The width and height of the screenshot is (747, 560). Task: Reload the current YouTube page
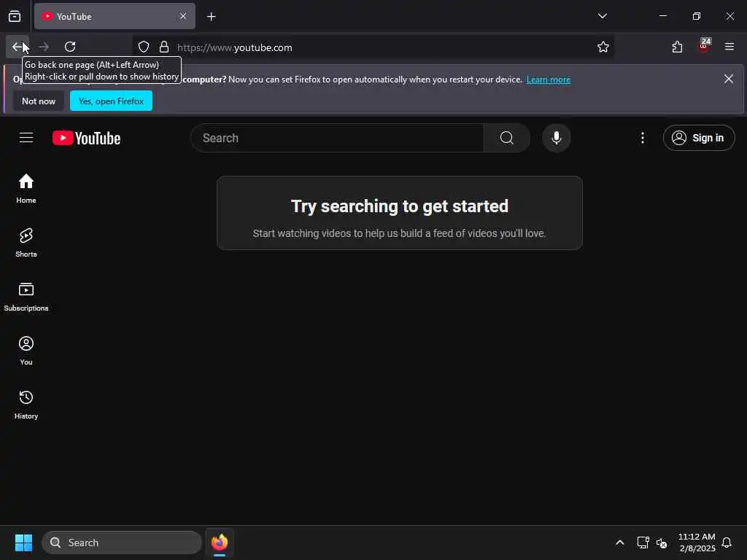tap(70, 47)
